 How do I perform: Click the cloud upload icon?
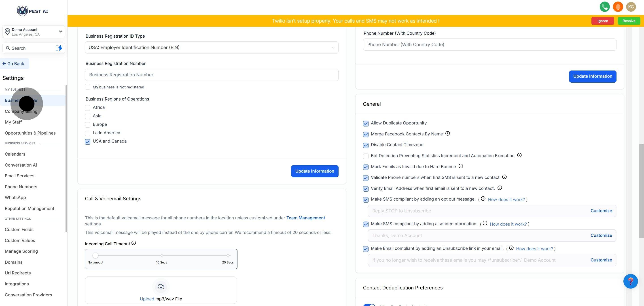coord(161,287)
